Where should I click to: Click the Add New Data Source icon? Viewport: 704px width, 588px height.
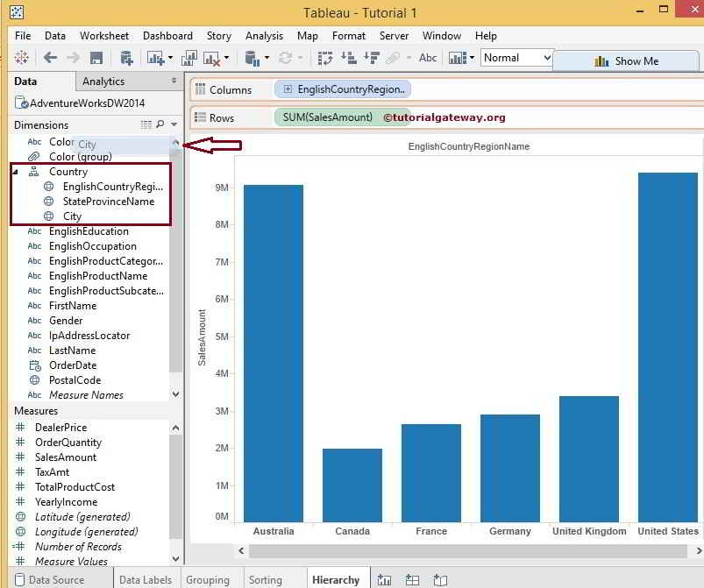pos(126,58)
